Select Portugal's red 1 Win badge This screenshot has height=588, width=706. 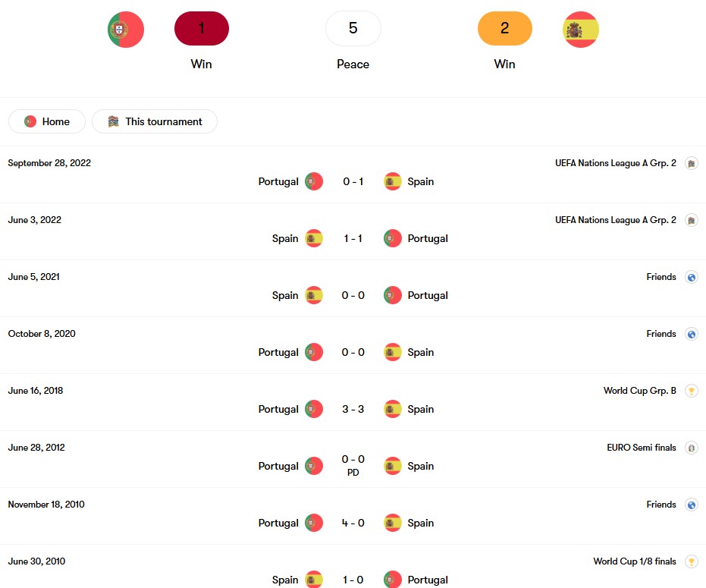tap(201, 28)
